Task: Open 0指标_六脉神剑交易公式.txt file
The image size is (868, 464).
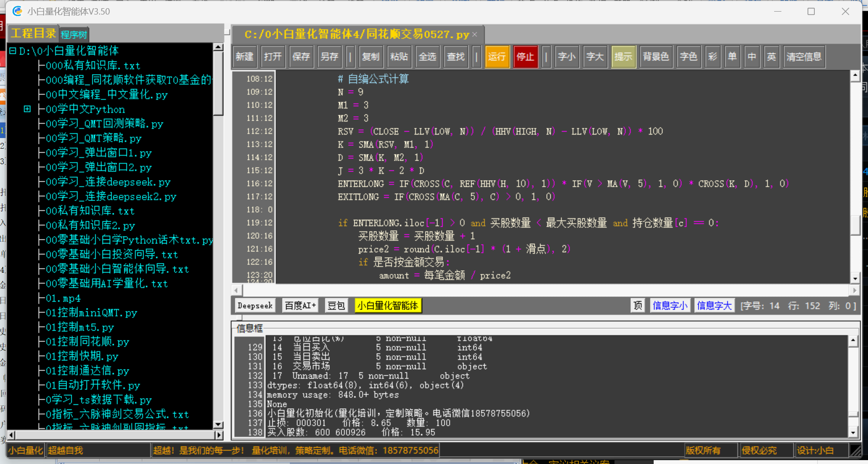Action: pos(118,414)
